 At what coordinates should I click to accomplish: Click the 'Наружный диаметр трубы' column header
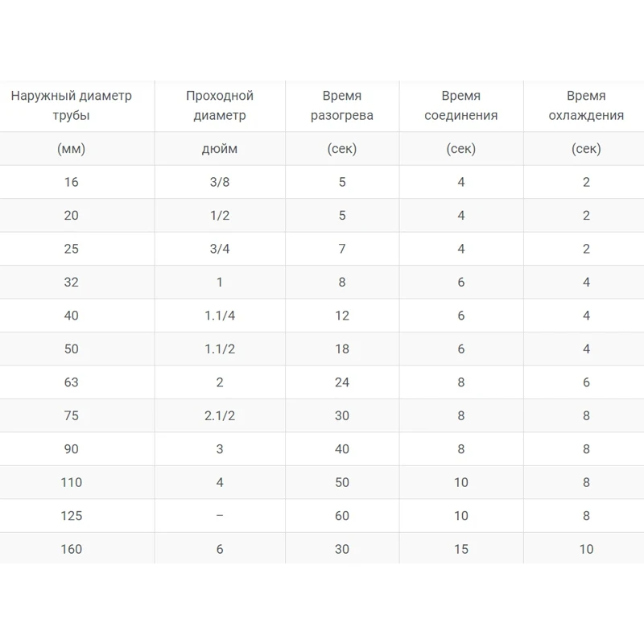tap(71, 105)
